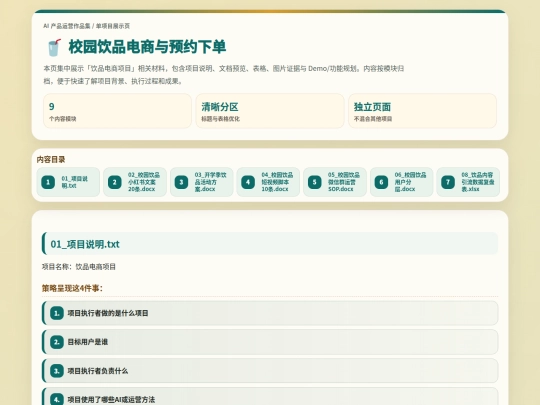The width and height of the screenshot is (540, 405).
Task: Open 06_校园饮品用户分层.docx entry
Action: (402, 182)
